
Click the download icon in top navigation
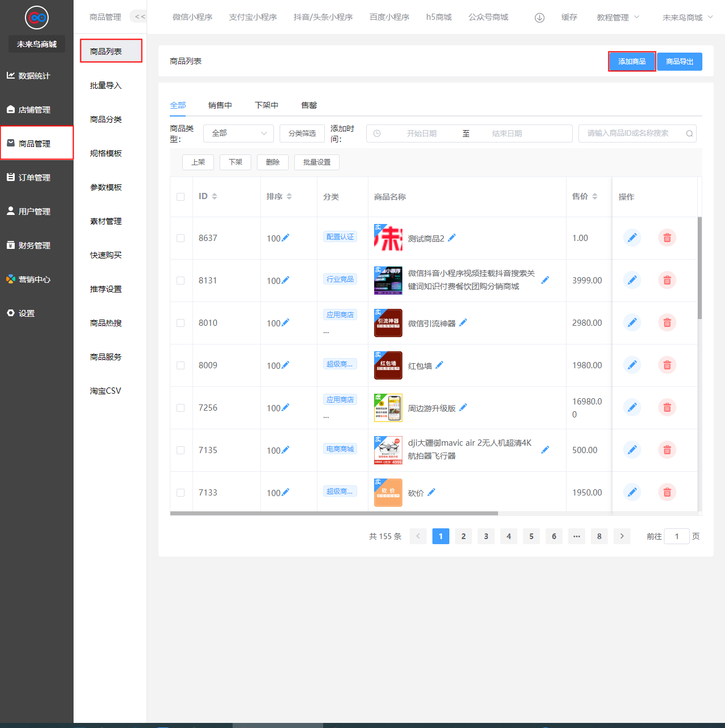pyautogui.click(x=539, y=18)
